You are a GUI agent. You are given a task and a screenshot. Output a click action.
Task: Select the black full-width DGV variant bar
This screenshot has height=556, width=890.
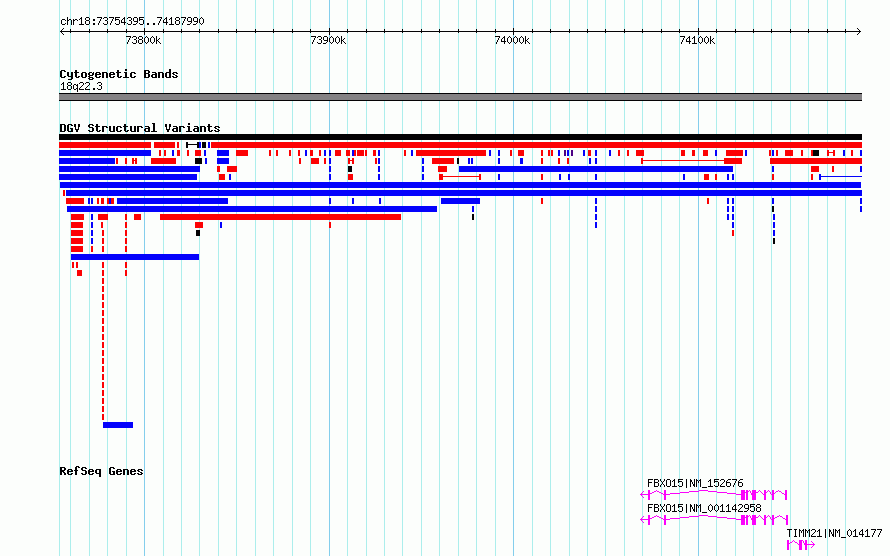[460, 137]
